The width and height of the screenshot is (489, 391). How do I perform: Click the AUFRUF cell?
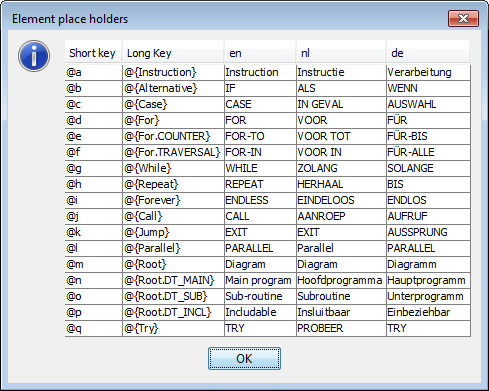click(428, 216)
